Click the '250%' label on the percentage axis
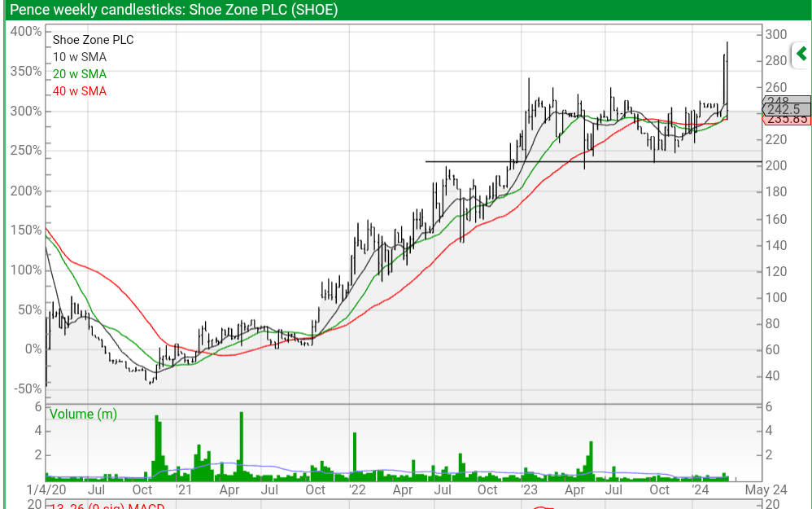Image resolution: width=812 pixels, height=509 pixels. tap(26, 151)
